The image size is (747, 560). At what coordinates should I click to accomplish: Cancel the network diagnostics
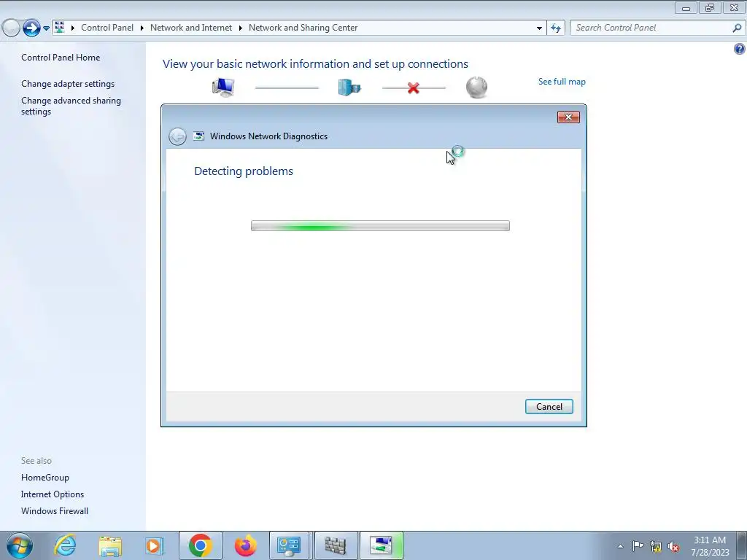(x=549, y=407)
